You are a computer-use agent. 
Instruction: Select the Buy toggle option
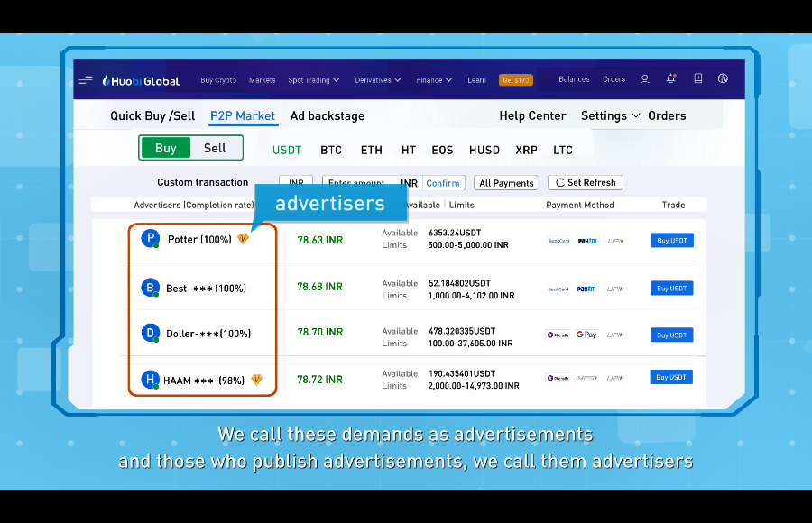click(166, 148)
